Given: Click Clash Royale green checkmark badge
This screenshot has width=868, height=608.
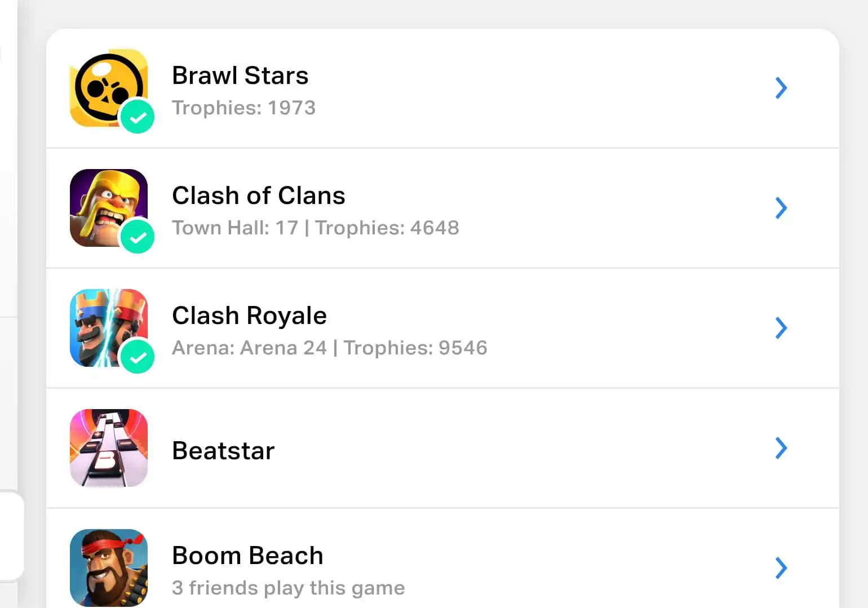Looking at the screenshot, I should (138, 357).
